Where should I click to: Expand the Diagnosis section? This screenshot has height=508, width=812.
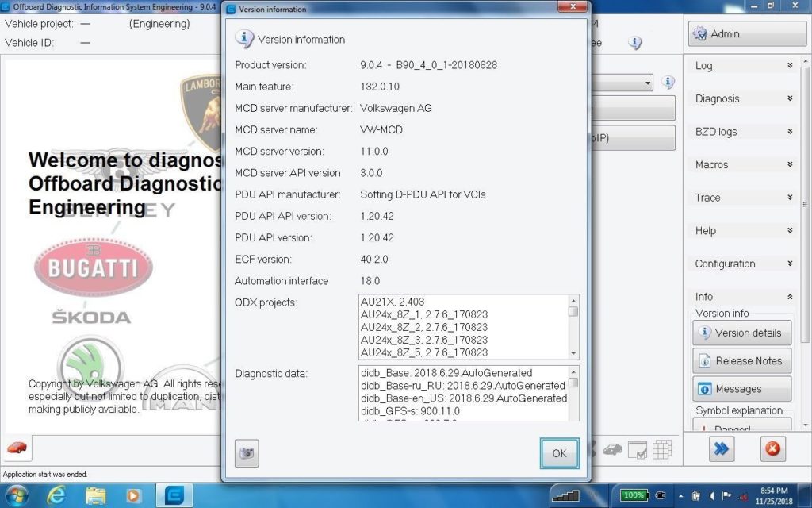tap(789, 98)
